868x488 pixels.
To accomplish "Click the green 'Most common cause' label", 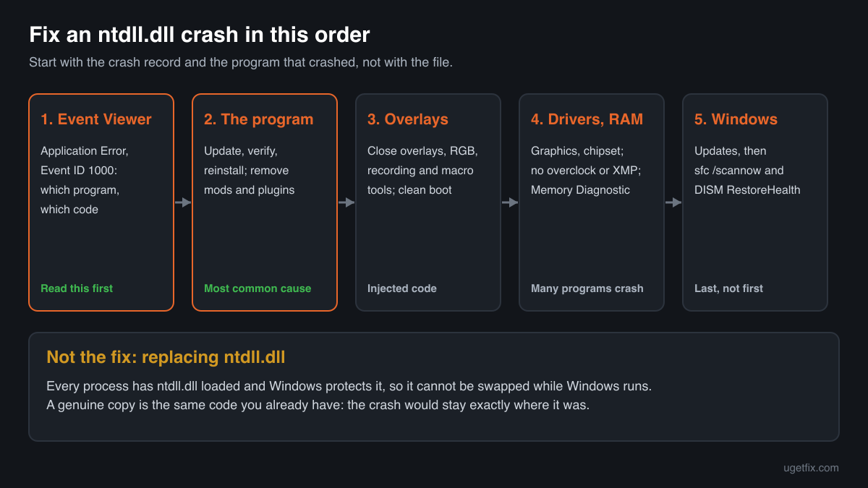I will pyautogui.click(x=258, y=288).
